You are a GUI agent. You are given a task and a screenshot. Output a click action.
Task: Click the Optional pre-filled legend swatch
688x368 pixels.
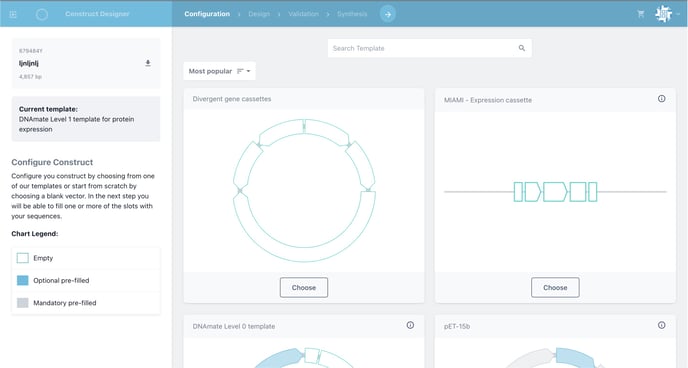(x=22, y=280)
